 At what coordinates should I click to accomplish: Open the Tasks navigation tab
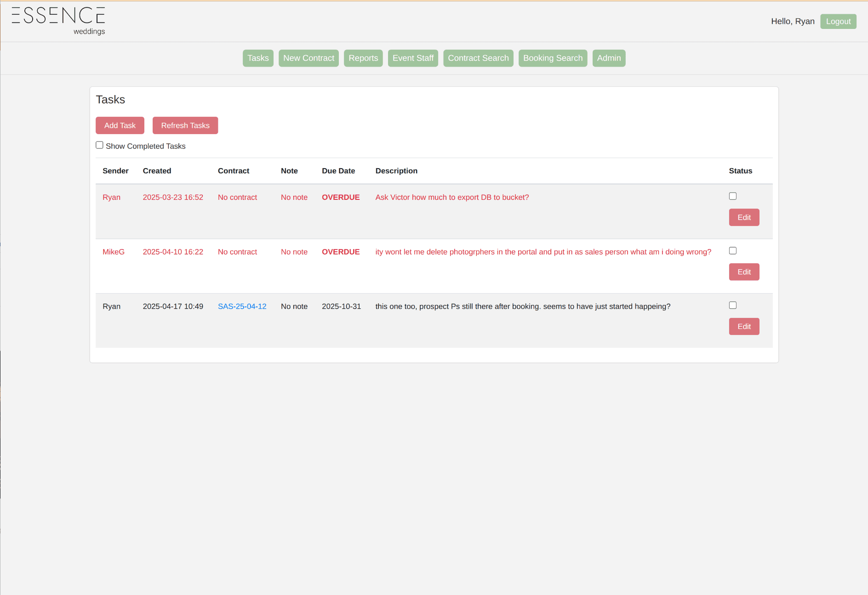[258, 58]
